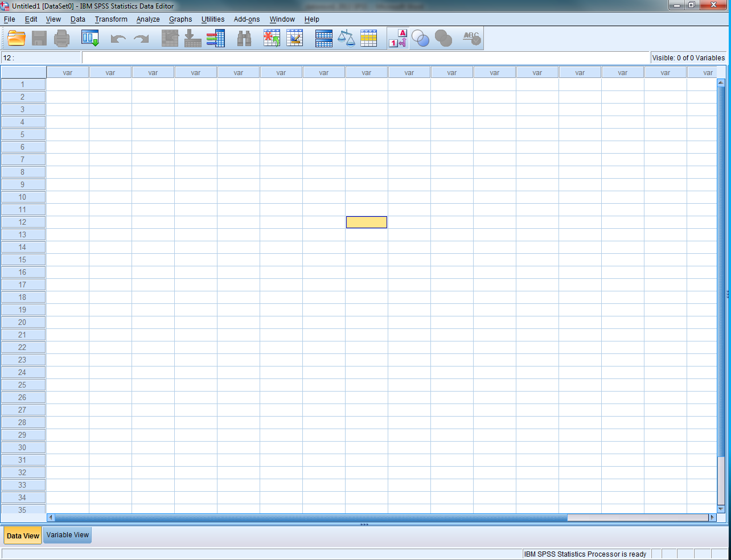The image size is (731, 560).
Task: Open the Graphs menu
Action: [x=180, y=19]
